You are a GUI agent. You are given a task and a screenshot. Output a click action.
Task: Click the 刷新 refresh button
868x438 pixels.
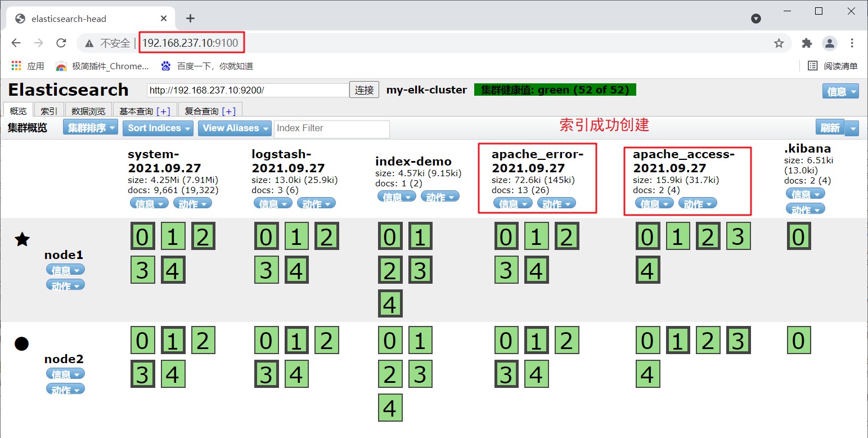[x=830, y=128]
